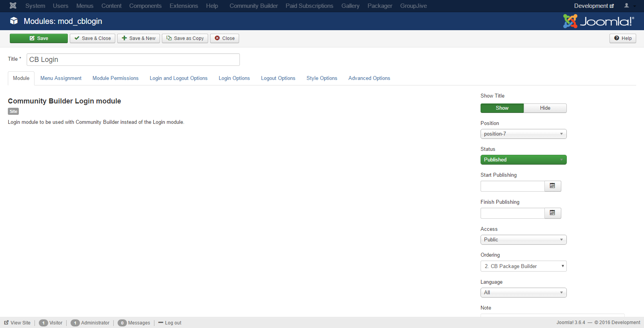Open Start Publishing calendar picker

coord(553,186)
